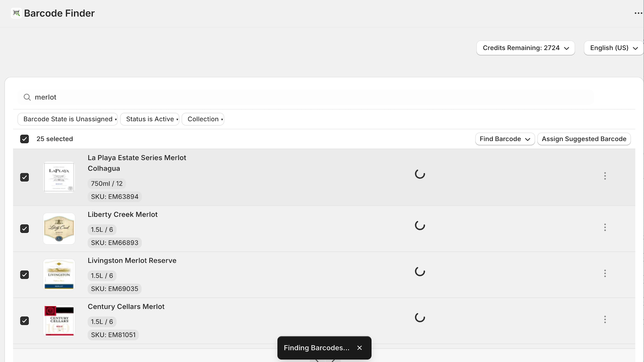Screen dimensions: 644x362
Task: Open the Livingston label thumbnail
Action: pos(59,275)
